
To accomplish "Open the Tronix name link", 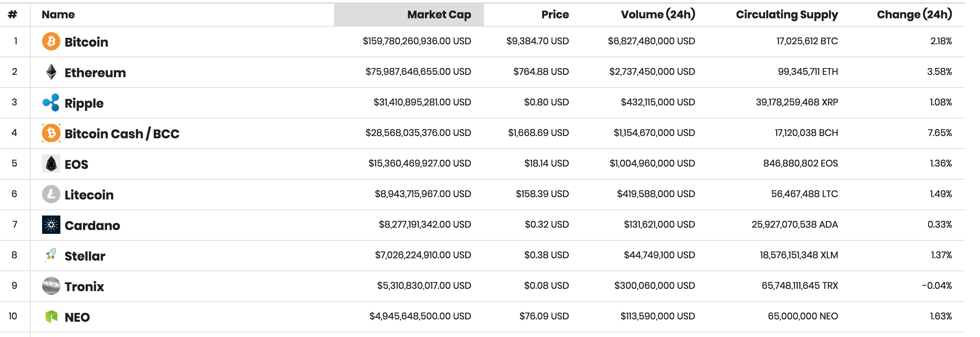I will pyautogui.click(x=84, y=286).
